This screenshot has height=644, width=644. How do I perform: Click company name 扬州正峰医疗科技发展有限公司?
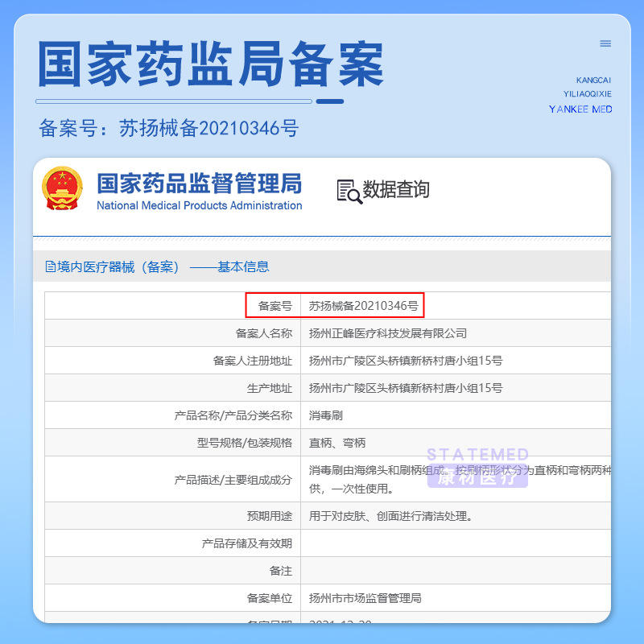pyautogui.click(x=388, y=333)
